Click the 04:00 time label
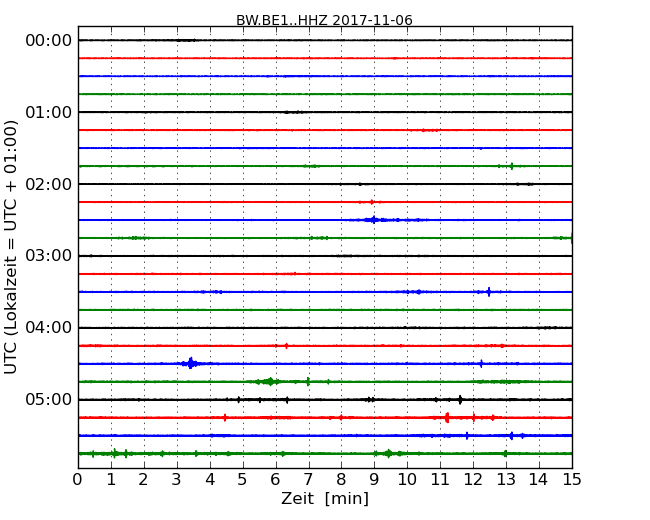 (49, 328)
